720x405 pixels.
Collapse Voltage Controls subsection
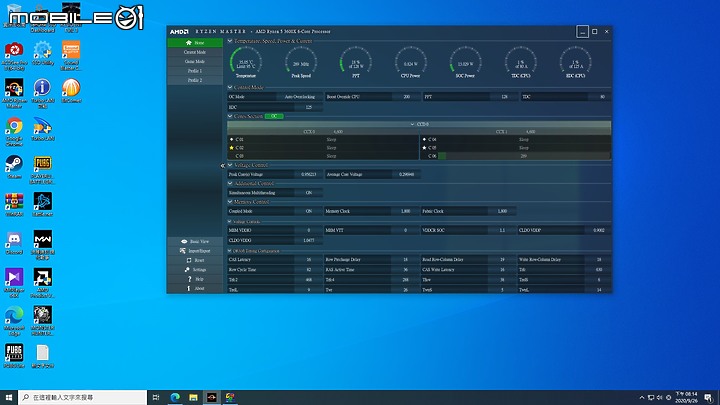coord(230,221)
